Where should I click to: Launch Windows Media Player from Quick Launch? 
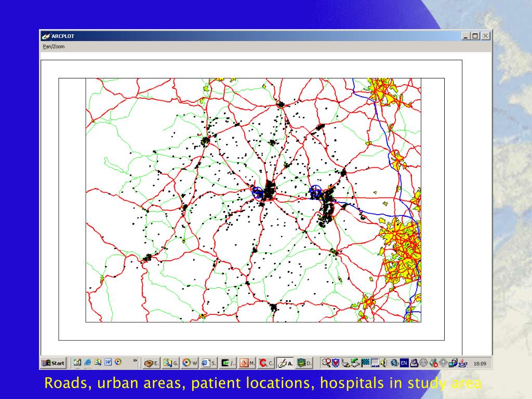coord(118,362)
